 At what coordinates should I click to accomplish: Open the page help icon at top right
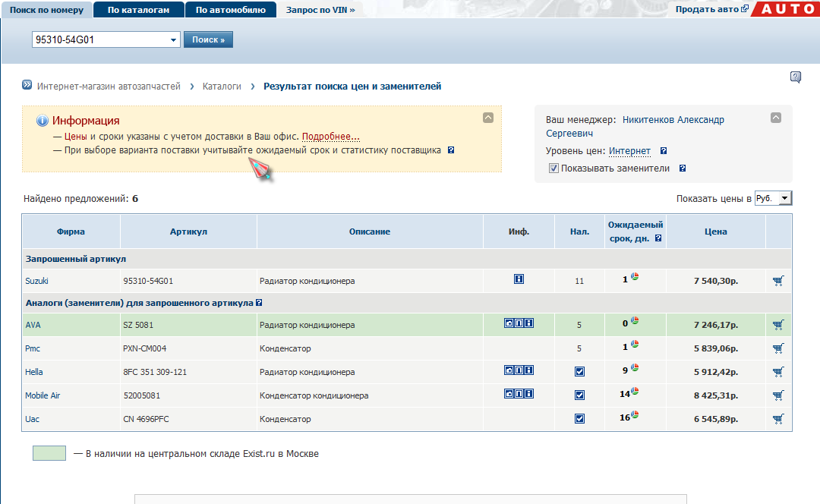(x=795, y=77)
